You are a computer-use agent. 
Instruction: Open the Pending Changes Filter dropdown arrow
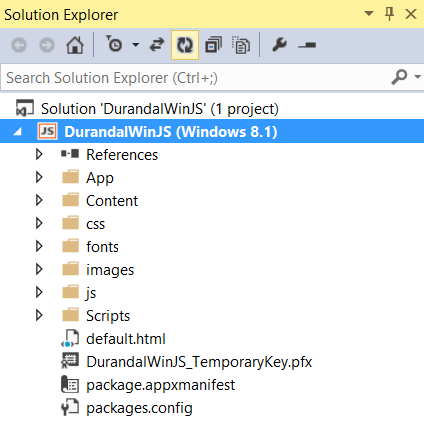(x=136, y=45)
